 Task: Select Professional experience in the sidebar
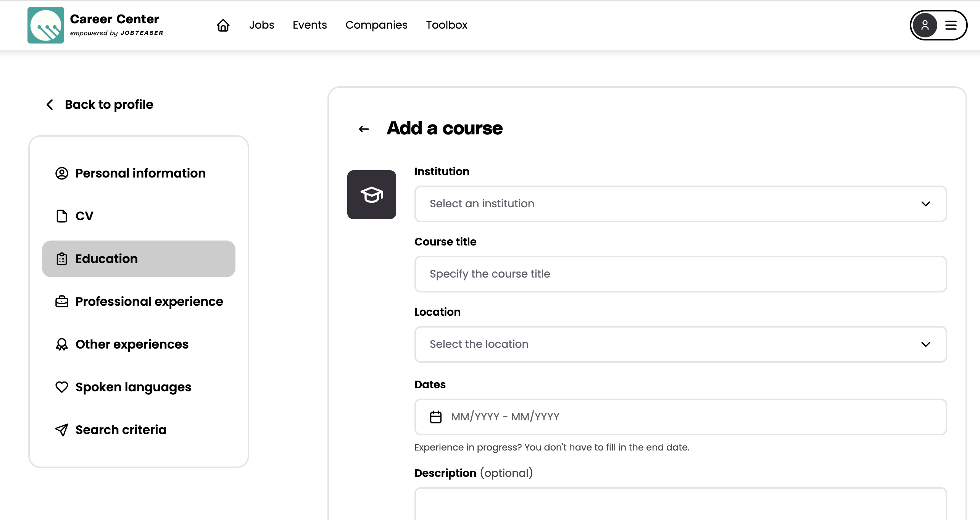coord(149,302)
